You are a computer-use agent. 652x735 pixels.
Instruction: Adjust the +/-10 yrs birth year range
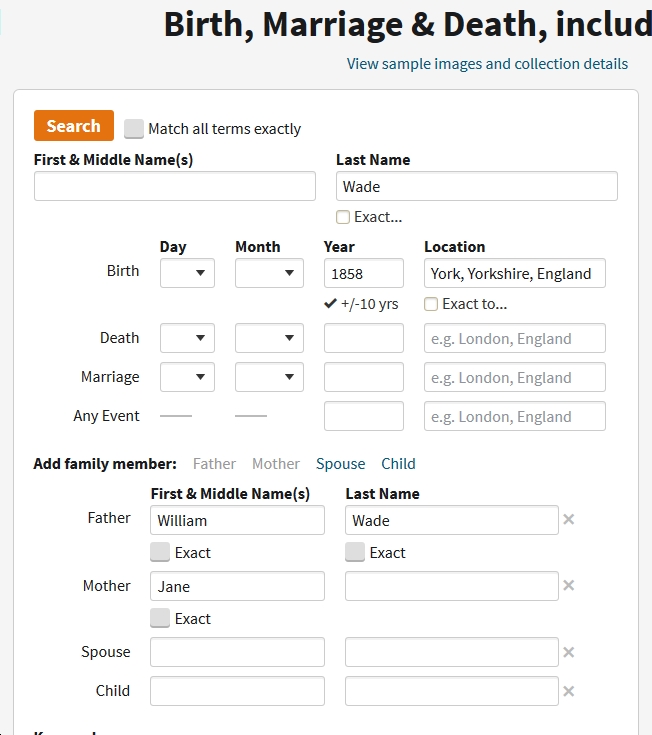(361, 304)
